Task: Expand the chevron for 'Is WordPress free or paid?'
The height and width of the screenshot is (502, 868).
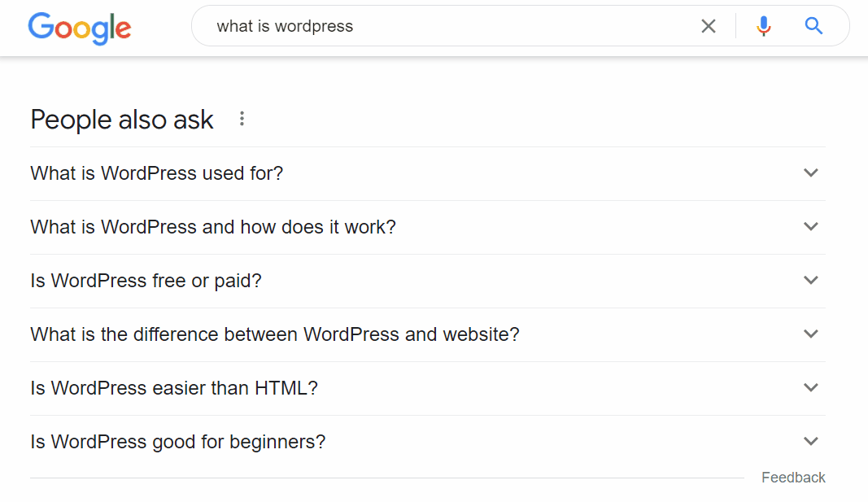Action: pyautogui.click(x=810, y=280)
